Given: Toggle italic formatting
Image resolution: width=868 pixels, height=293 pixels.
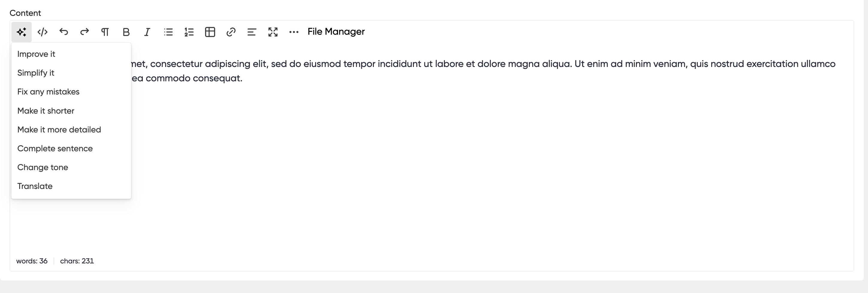Looking at the screenshot, I should pos(147,32).
